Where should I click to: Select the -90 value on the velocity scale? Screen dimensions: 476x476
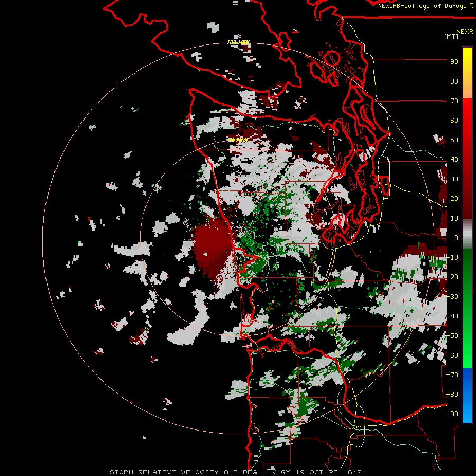coord(452,414)
